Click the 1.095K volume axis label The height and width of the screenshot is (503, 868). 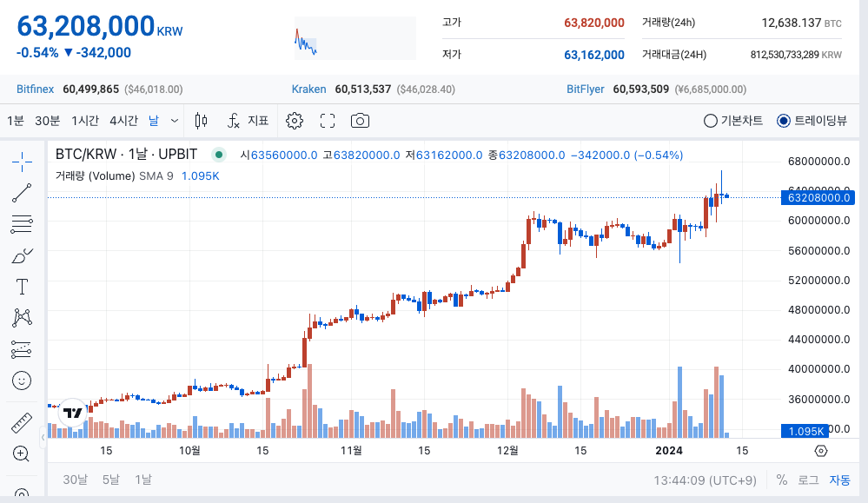[x=805, y=431]
